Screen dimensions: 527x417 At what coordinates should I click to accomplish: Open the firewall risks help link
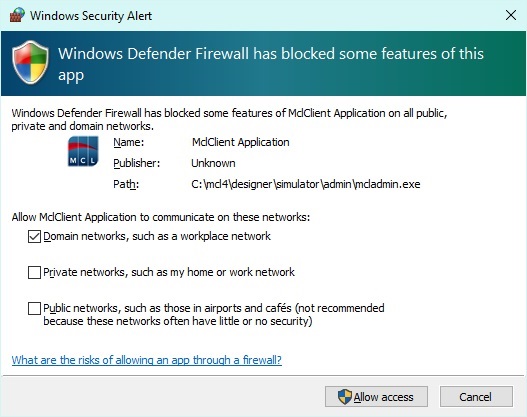tap(147, 360)
